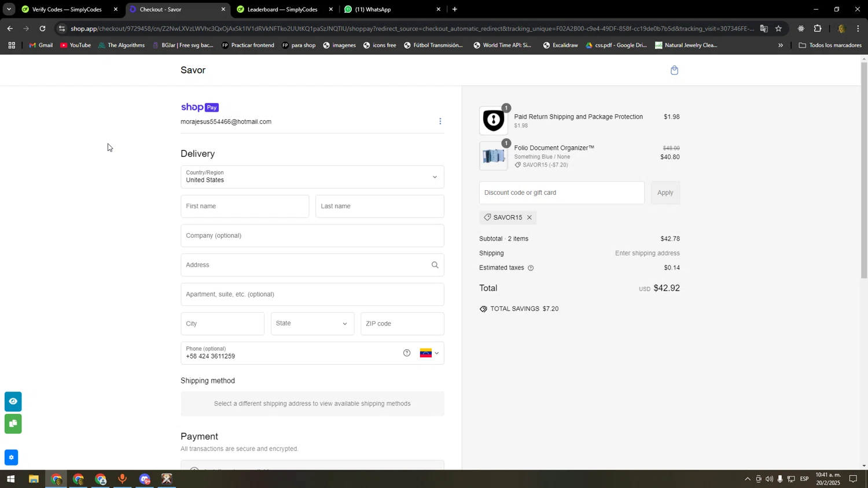
Task: Close the WhatsApp tab
Action: [439, 9]
